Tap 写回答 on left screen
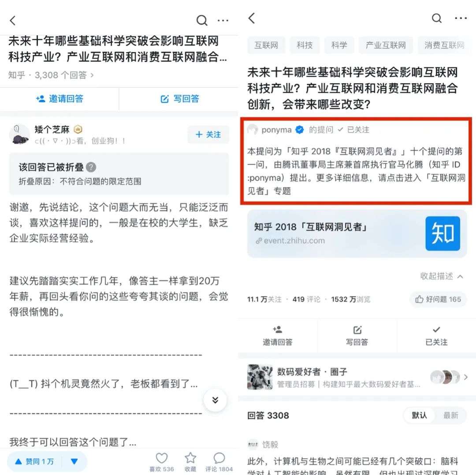This screenshot has height=475, width=476. tap(180, 99)
